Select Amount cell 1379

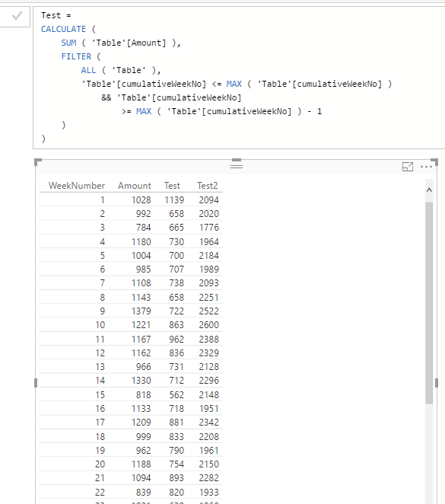pos(141,311)
